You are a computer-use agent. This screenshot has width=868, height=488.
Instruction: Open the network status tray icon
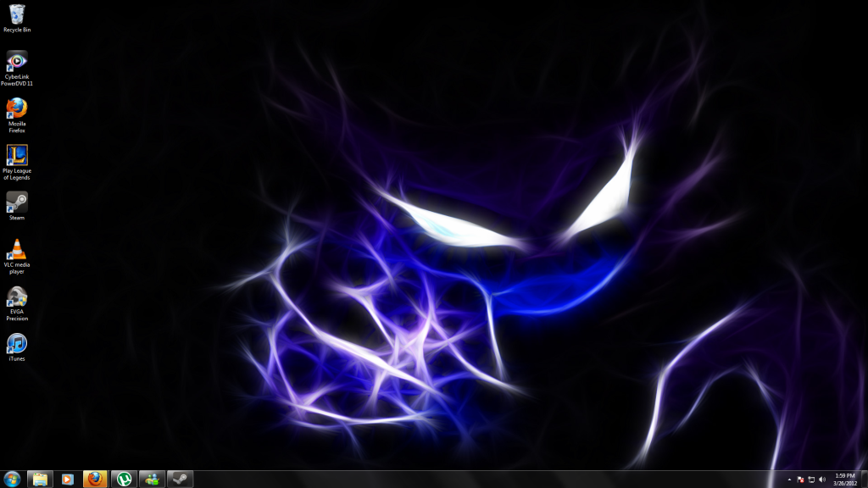811,480
